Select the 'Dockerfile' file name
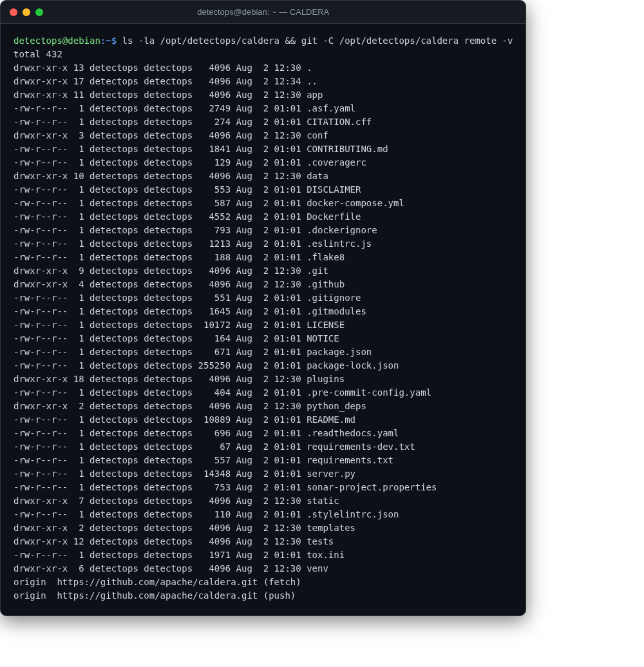Image resolution: width=644 pixels, height=667 pixels. [334, 217]
